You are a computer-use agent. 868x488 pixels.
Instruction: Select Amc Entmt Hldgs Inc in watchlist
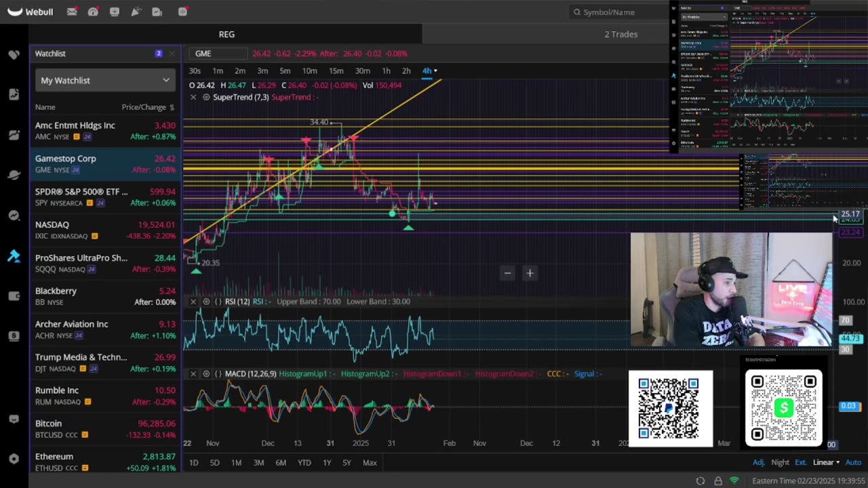105,131
